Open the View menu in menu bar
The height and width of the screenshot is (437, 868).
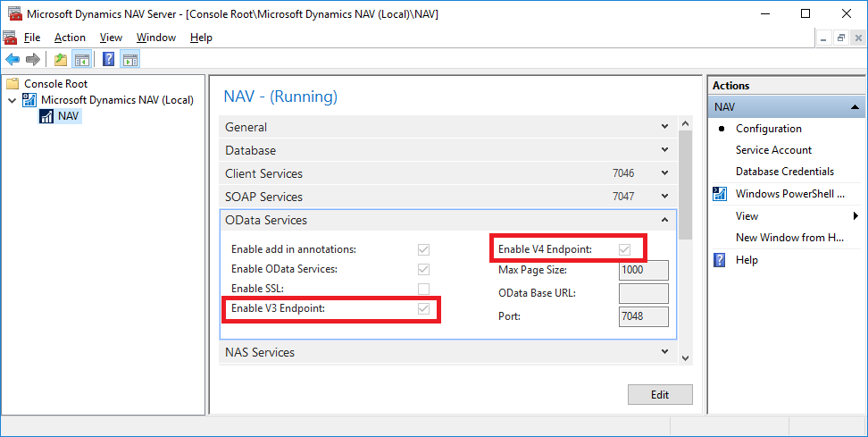(111, 38)
